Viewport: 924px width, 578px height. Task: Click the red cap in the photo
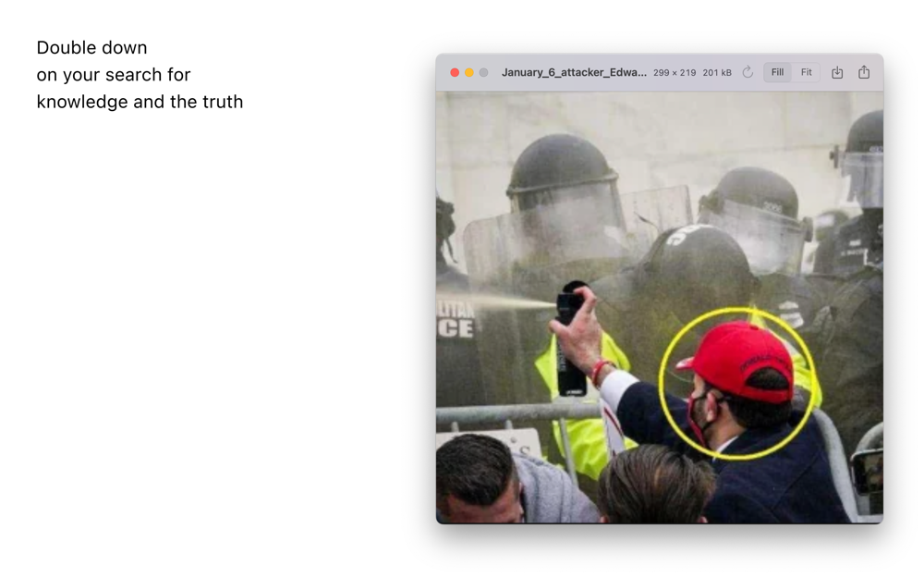coord(739,360)
